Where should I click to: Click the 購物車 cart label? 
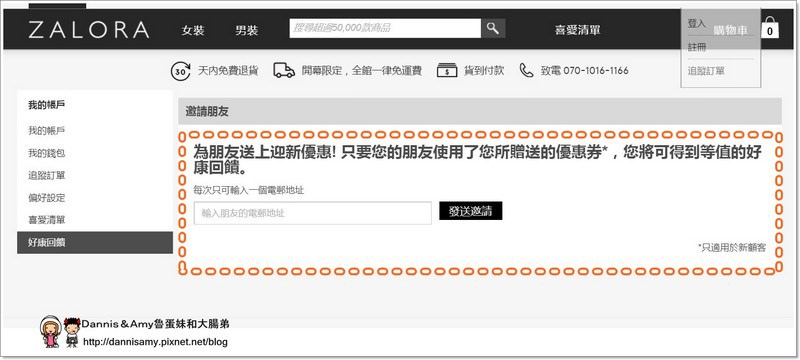click(730, 31)
